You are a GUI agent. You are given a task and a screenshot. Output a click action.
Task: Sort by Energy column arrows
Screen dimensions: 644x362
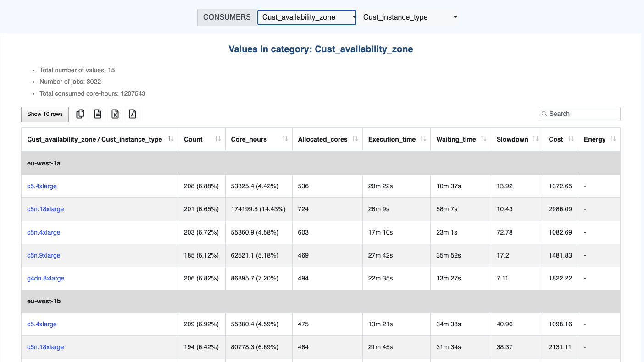(x=613, y=139)
